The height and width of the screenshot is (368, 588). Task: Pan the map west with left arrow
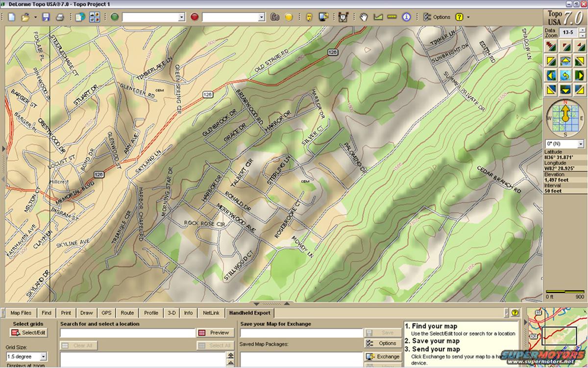551,76
